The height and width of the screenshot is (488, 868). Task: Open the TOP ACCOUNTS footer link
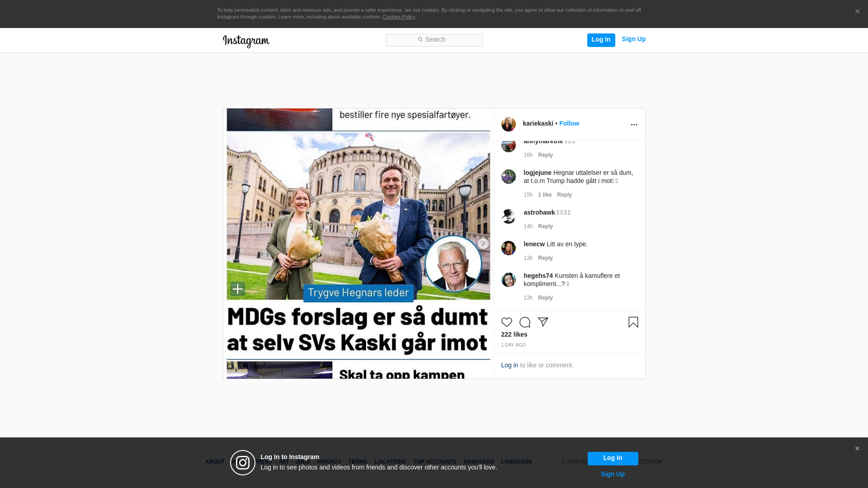[x=434, y=462]
